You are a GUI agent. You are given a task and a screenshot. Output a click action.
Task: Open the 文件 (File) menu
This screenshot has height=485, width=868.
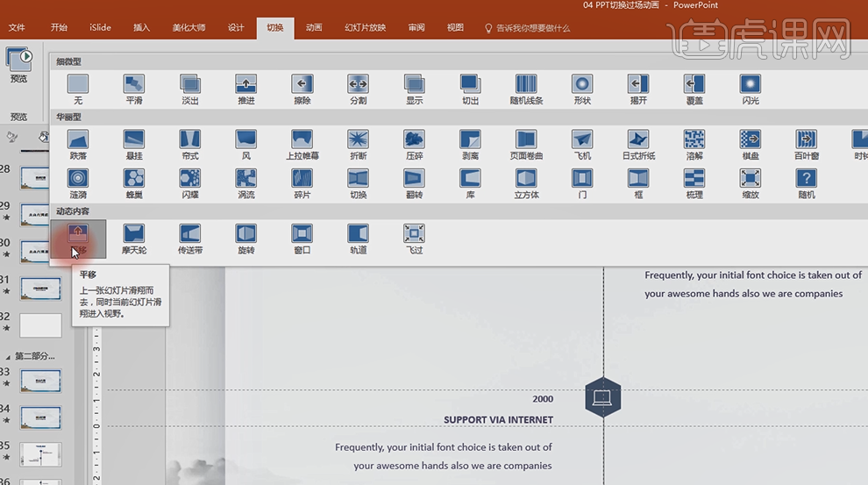point(17,28)
